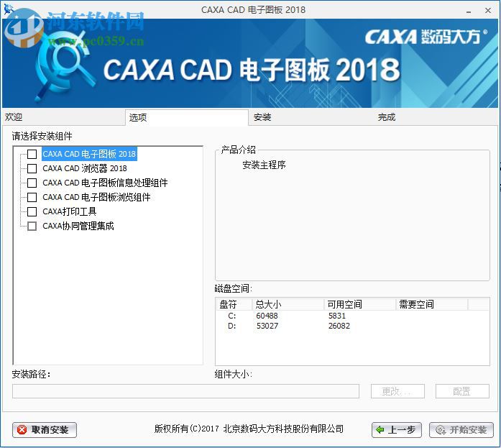Click the 版权所有 copyright text
The height and width of the screenshot is (448, 501).
coord(249,429)
